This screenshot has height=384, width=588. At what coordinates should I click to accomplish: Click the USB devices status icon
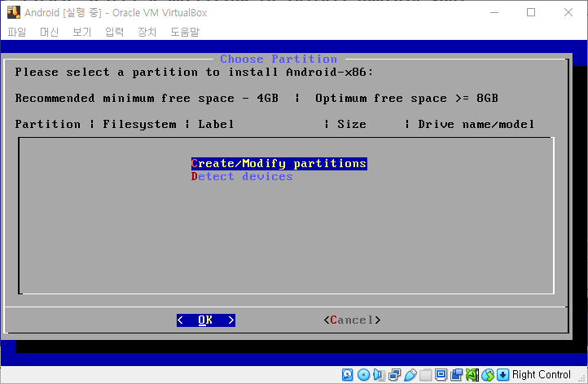tap(410, 374)
